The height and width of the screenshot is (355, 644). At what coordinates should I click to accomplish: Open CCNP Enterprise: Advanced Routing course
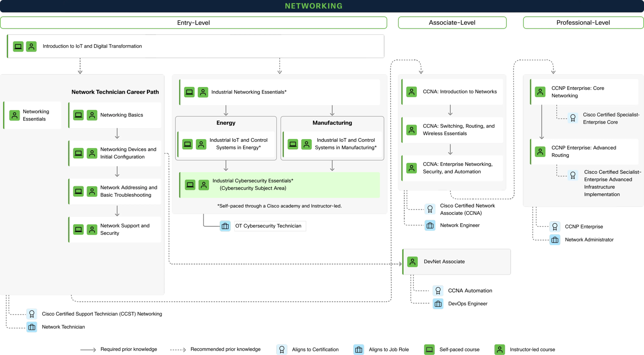(584, 151)
